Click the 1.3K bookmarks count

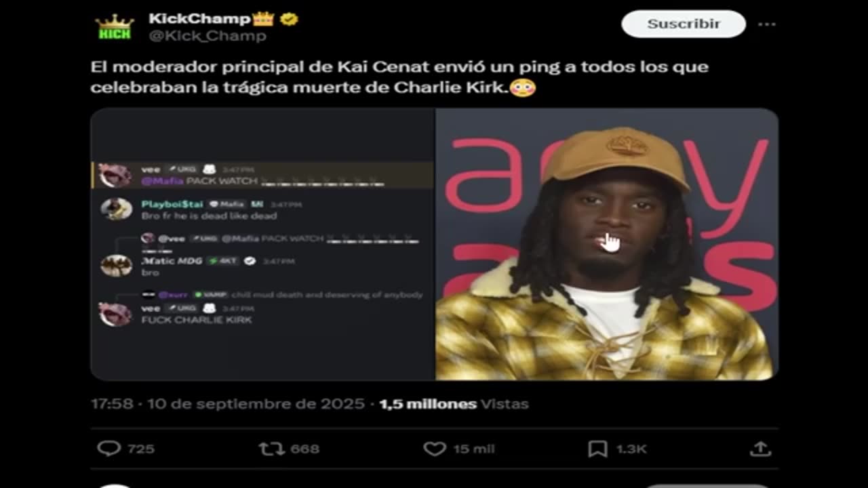[631, 449]
